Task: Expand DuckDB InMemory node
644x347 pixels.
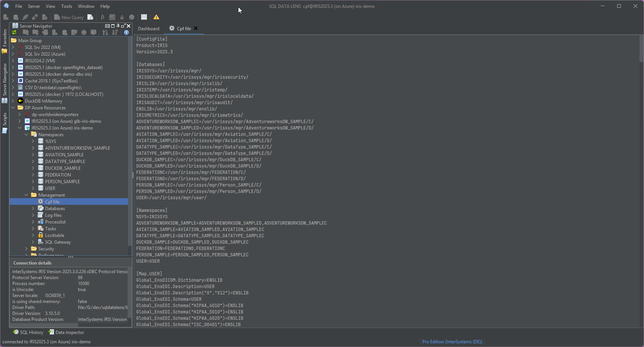Action: pyautogui.click(x=13, y=101)
